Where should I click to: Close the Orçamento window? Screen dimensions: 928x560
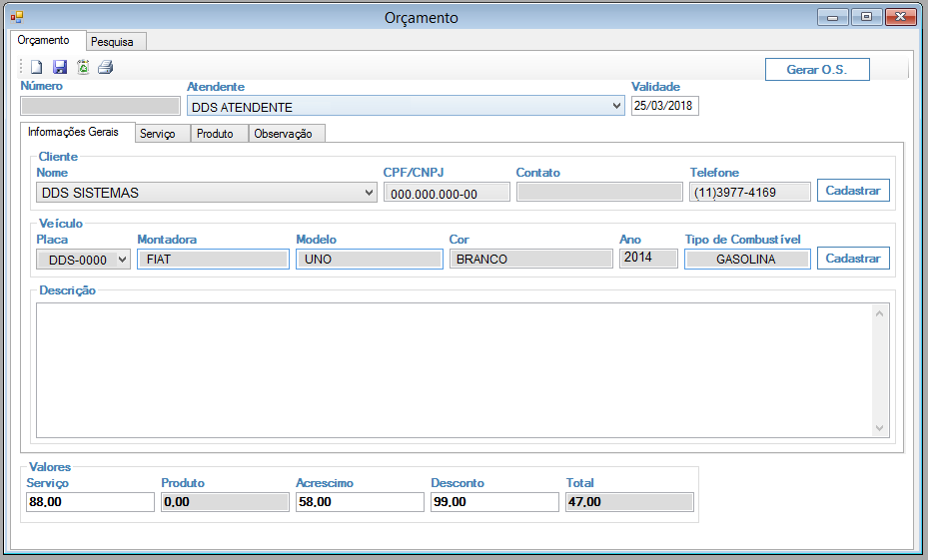[901, 17]
